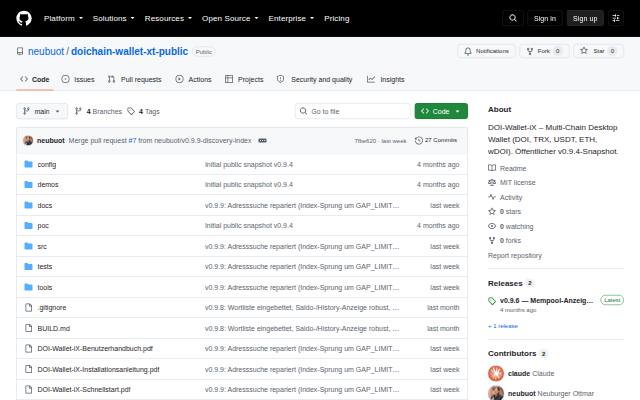
Task: Star the repository
Action: [x=598, y=51]
